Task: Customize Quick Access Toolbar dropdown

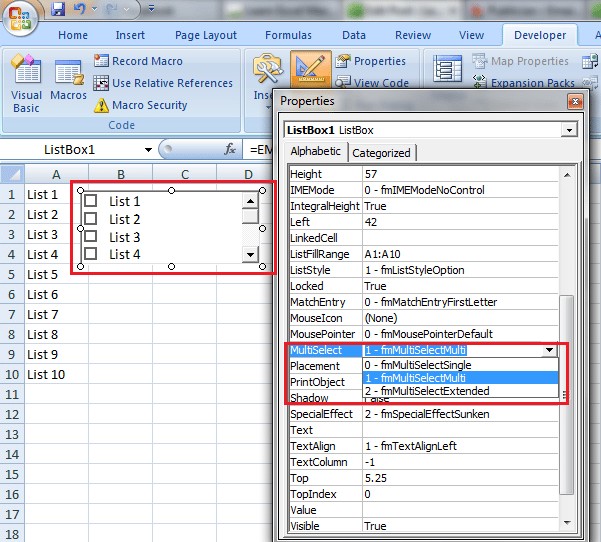Action: [x=151, y=8]
